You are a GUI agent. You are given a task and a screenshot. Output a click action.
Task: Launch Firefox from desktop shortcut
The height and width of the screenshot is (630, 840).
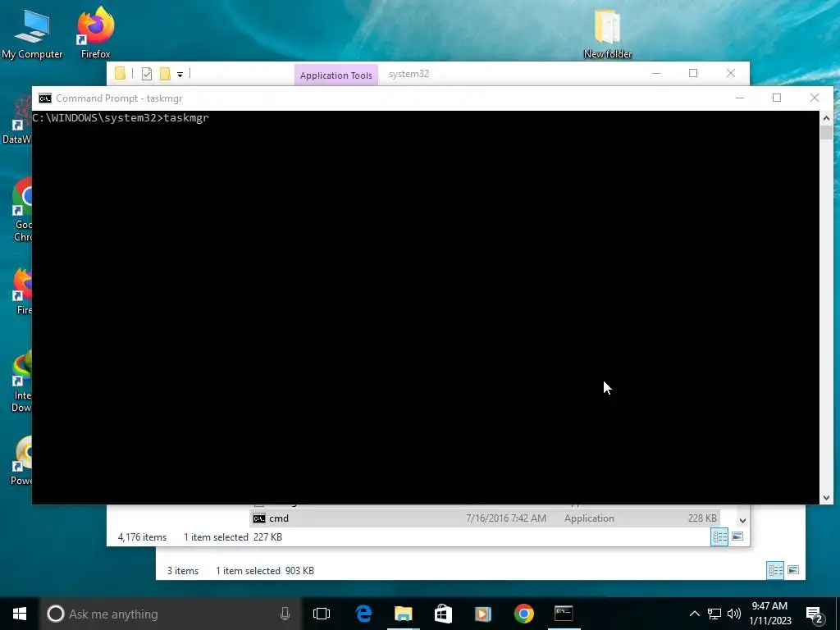tap(96, 33)
